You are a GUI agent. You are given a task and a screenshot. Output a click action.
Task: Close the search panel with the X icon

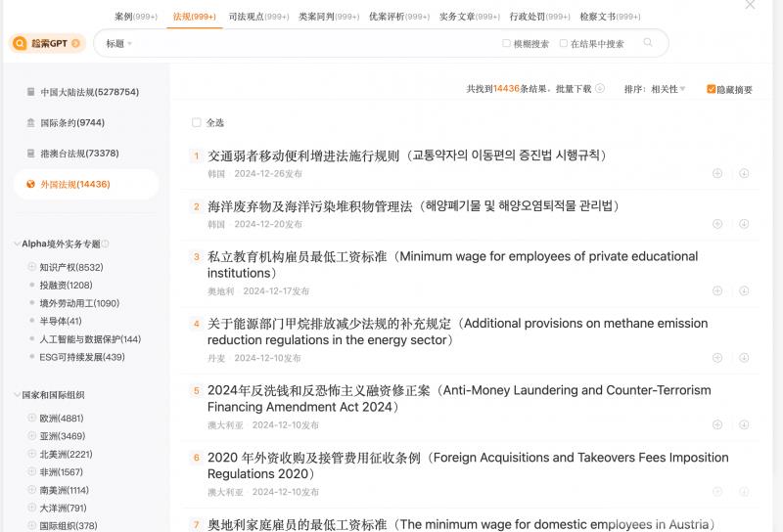[x=750, y=5]
